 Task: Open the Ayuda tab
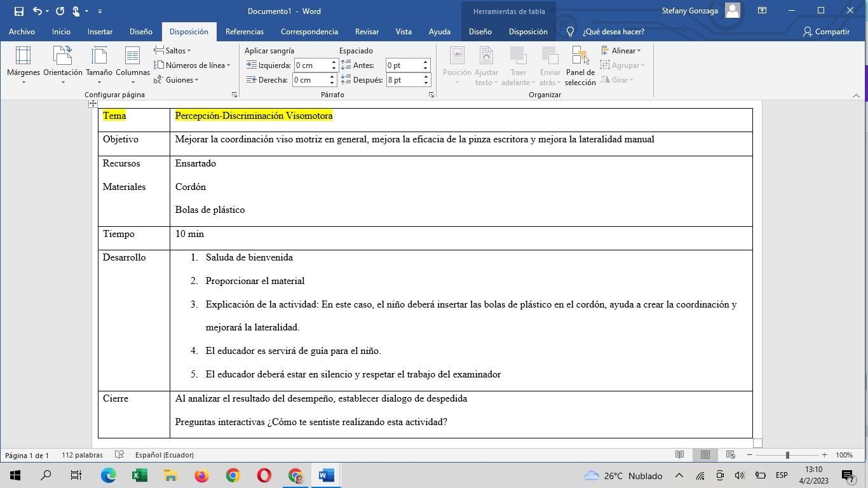point(440,31)
